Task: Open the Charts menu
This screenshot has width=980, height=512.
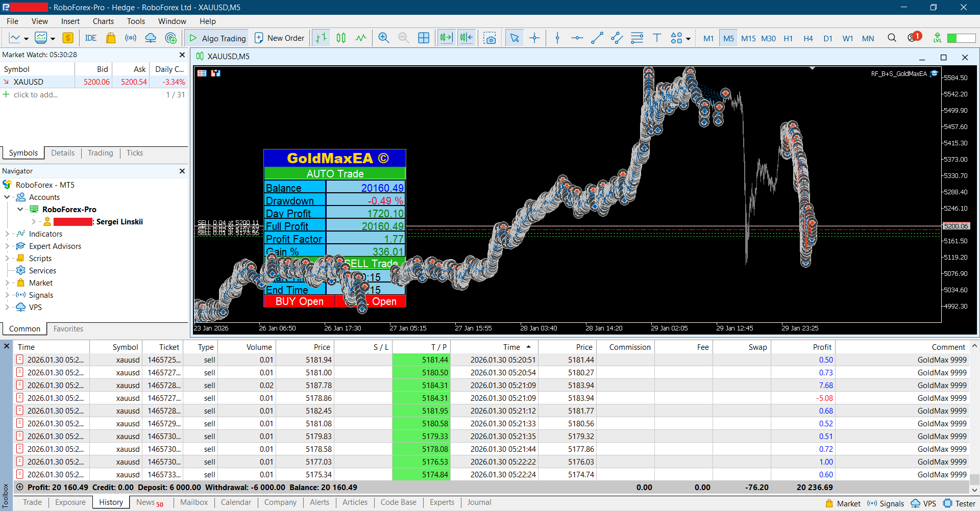Action: (x=103, y=21)
